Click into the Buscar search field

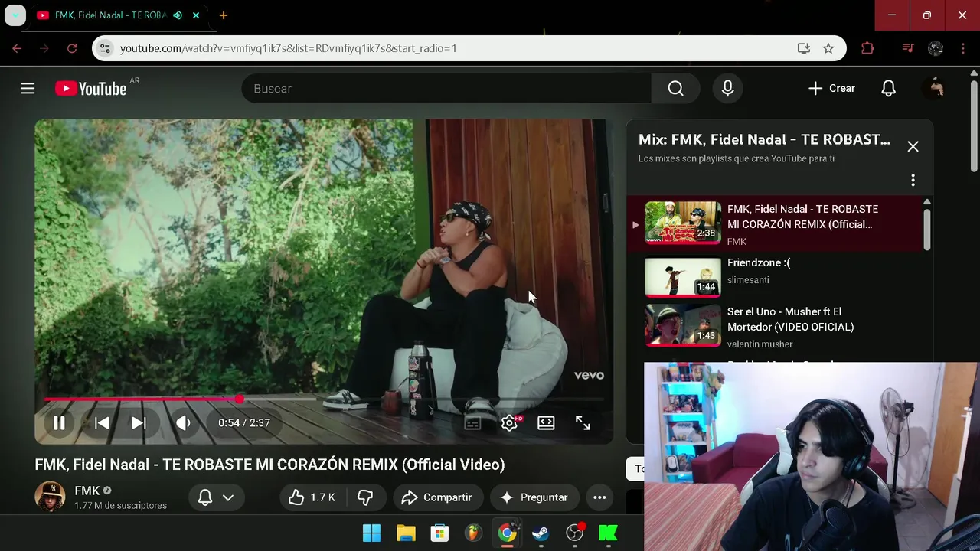(x=446, y=89)
